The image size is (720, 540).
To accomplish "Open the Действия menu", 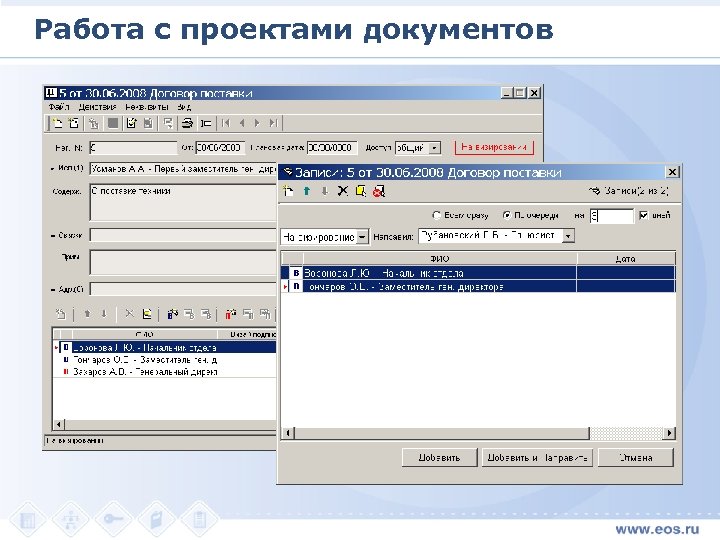I will pos(97,107).
